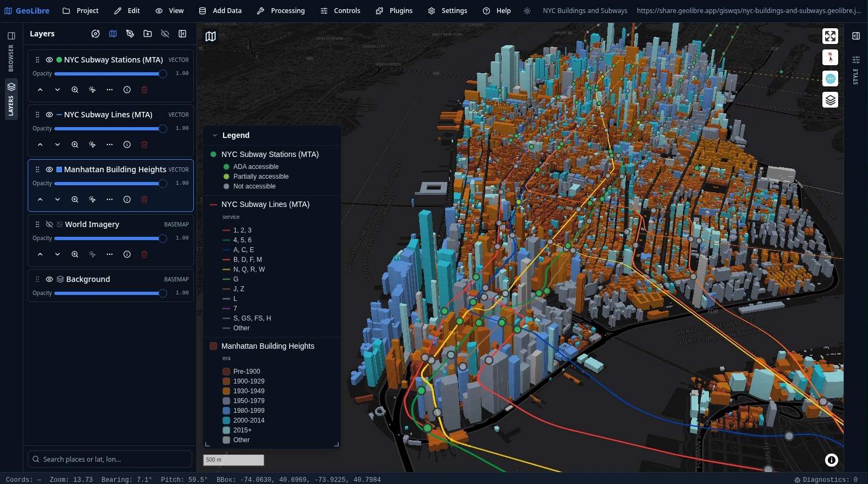Click the GeoLibre logo
The height and width of the screenshot is (484, 868).
pos(27,11)
